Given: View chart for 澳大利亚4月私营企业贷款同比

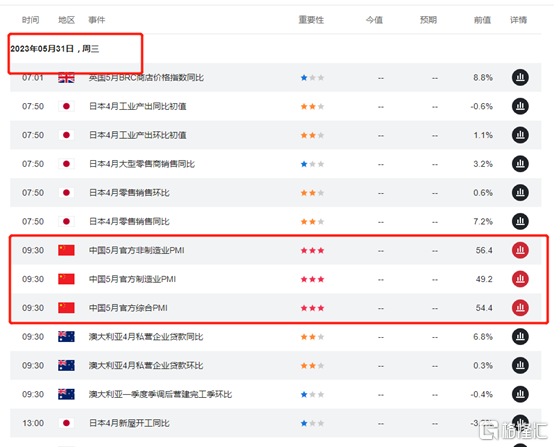Looking at the screenshot, I should click(x=520, y=336).
